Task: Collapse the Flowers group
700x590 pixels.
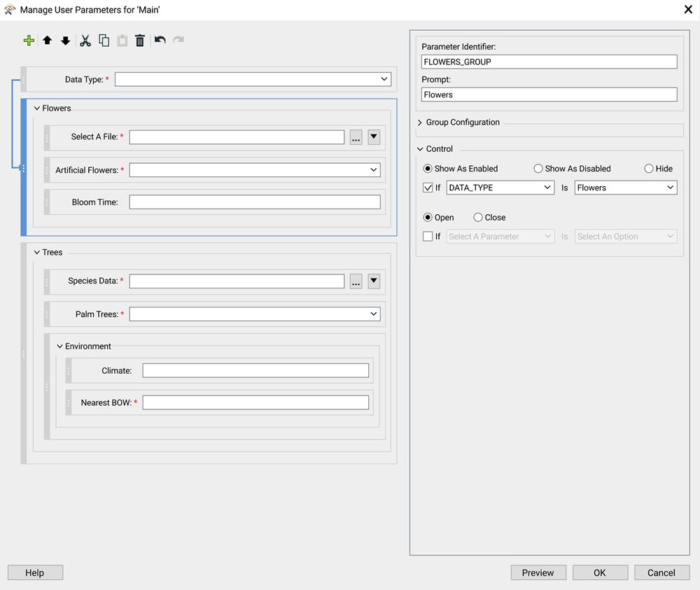Action: (x=37, y=108)
